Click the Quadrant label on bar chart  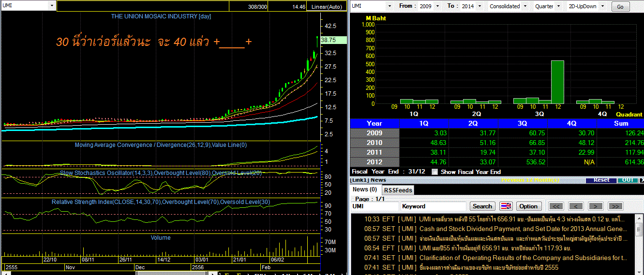pyautogui.click(x=629, y=115)
